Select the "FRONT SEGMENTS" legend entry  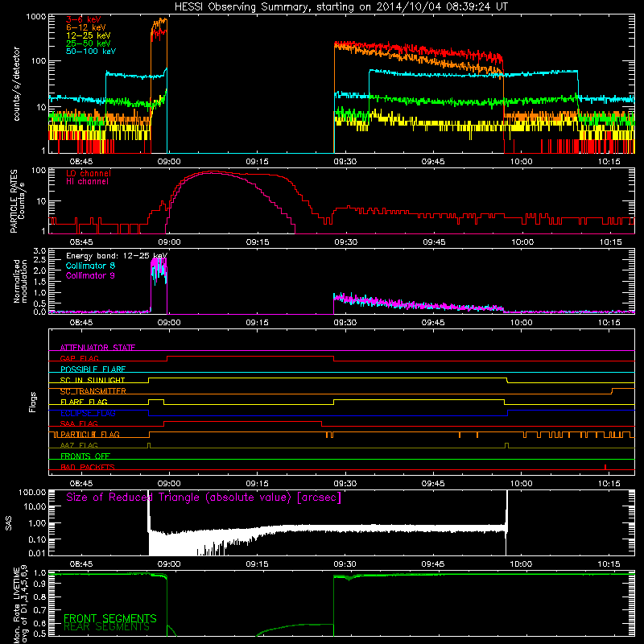pyautogui.click(x=109, y=618)
